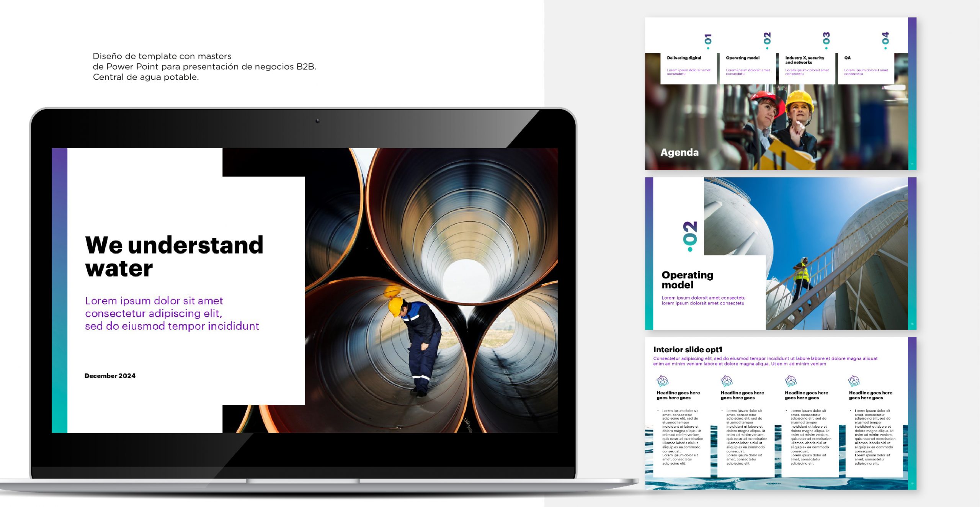Click the third headline column icon
980x507 pixels.
click(x=791, y=381)
